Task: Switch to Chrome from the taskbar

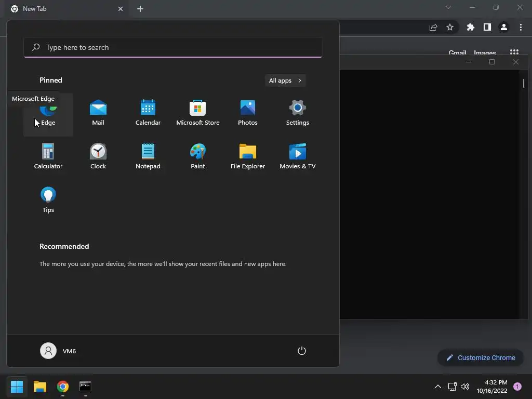Action: [63, 387]
